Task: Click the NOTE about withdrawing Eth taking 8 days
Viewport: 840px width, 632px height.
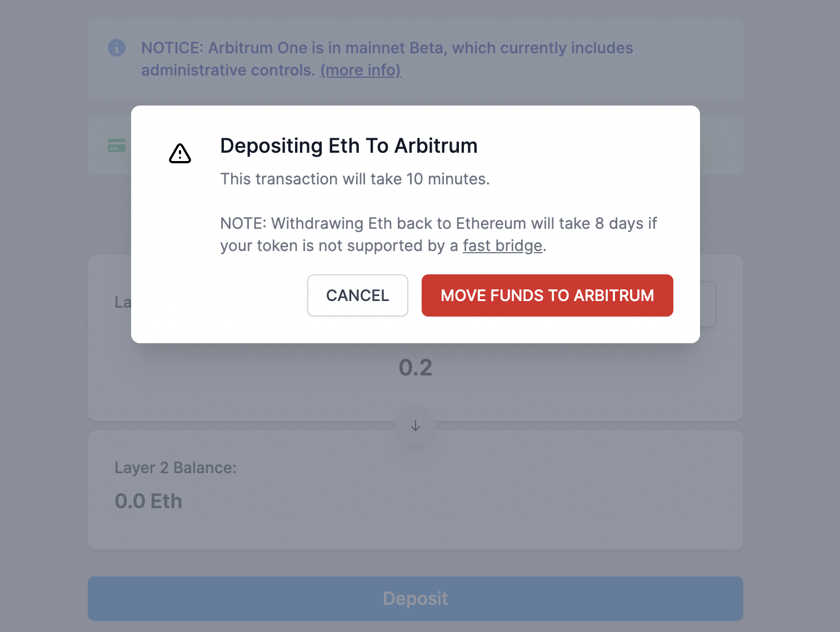Action: [438, 234]
